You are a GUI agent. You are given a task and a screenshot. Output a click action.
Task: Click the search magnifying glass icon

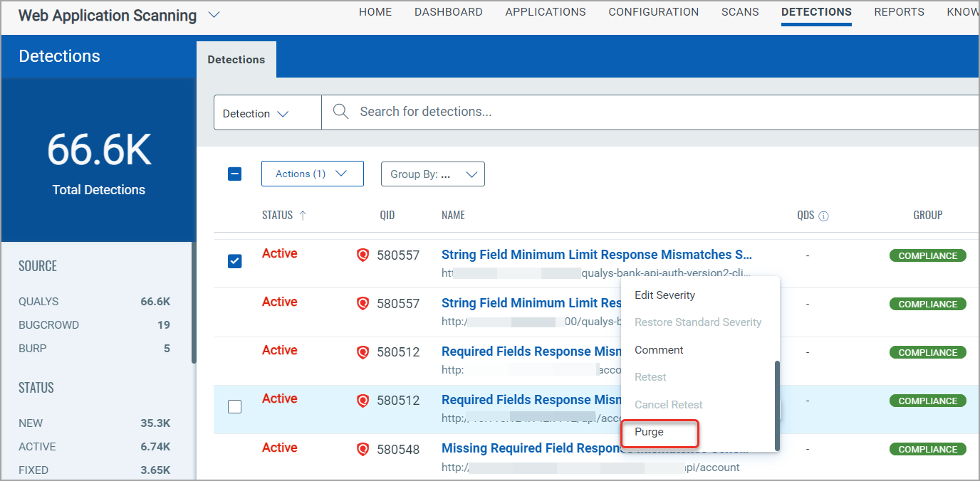tap(340, 111)
